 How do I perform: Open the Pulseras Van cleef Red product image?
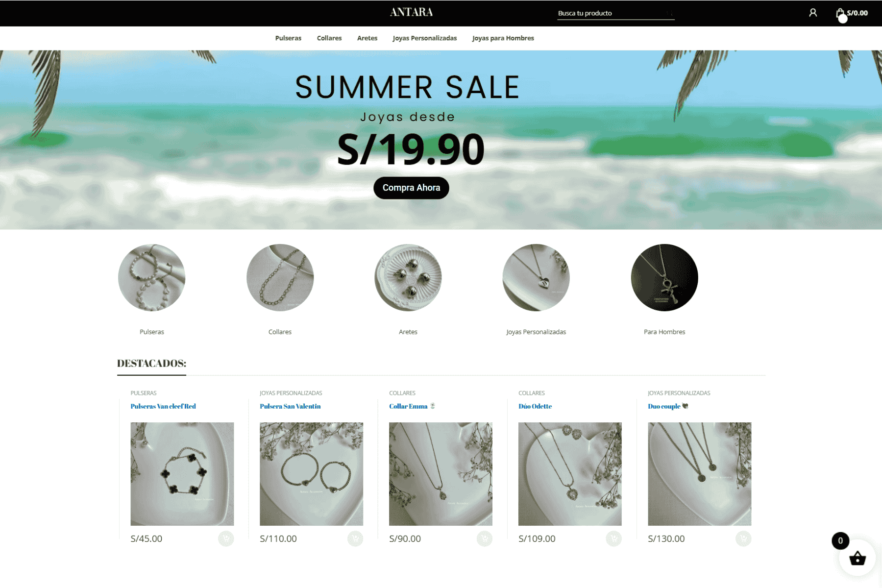(182, 474)
